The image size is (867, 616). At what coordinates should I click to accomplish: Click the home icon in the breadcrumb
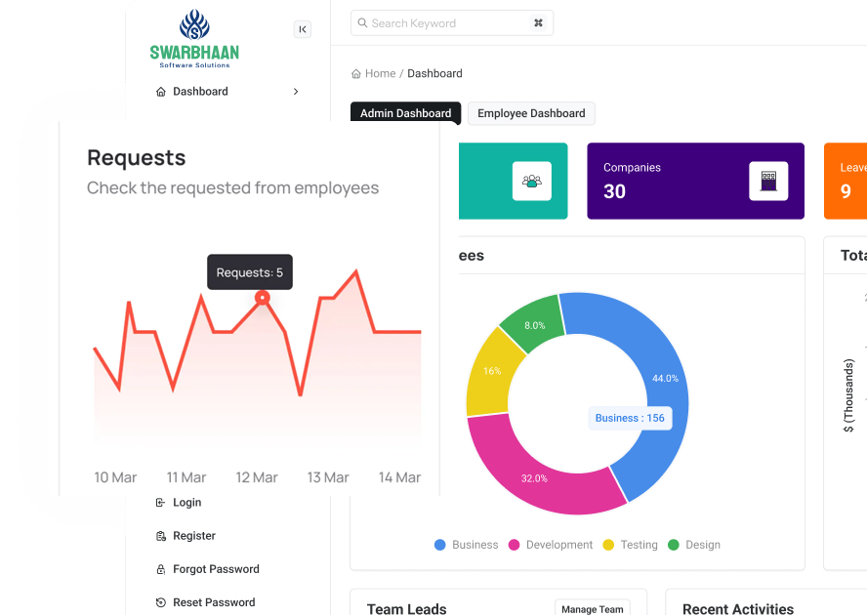click(x=356, y=74)
